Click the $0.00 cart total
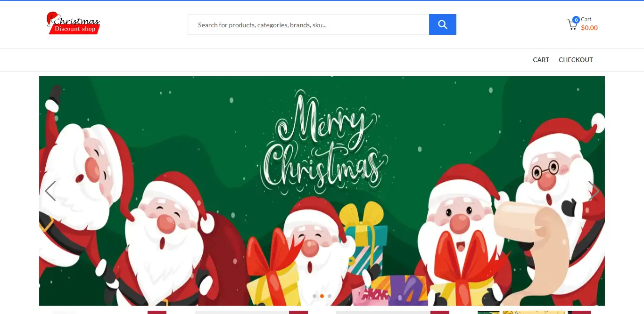Screen dimensions: 644x314 tap(589, 28)
